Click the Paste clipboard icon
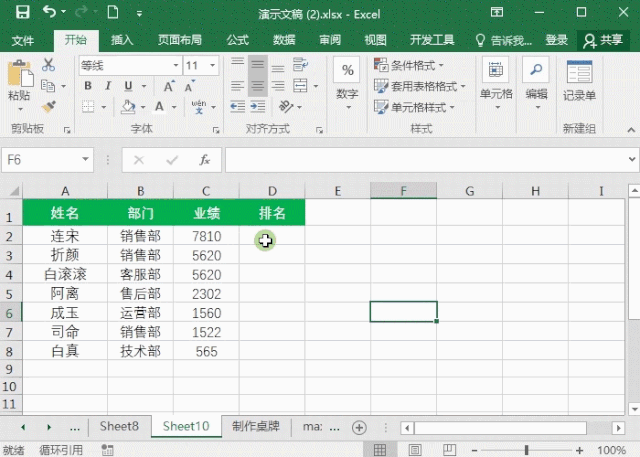This screenshot has height=457, width=640. (20, 74)
